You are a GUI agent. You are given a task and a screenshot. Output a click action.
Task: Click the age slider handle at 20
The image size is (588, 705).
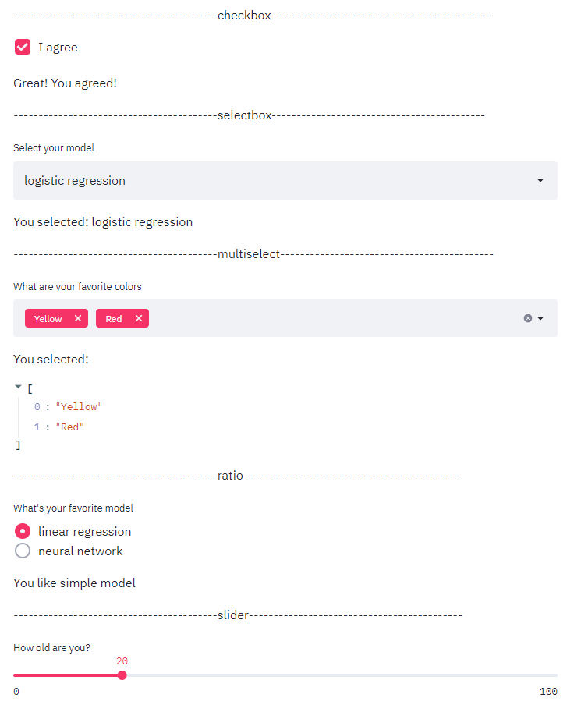122,675
